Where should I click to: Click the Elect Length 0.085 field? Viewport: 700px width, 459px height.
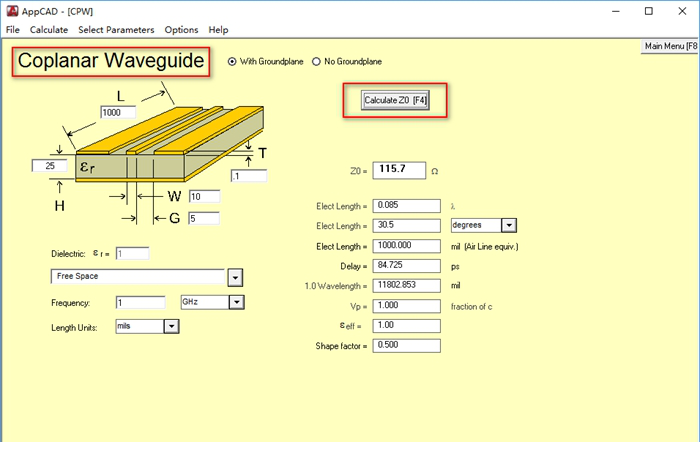(406, 205)
